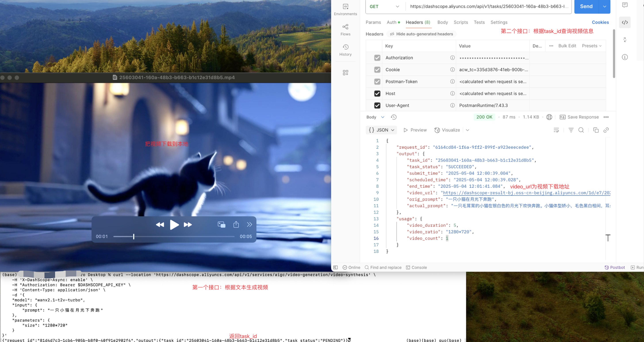Screen dimensions: 644x342
Task: Open the Flows sidebar icon
Action: (x=345, y=29)
